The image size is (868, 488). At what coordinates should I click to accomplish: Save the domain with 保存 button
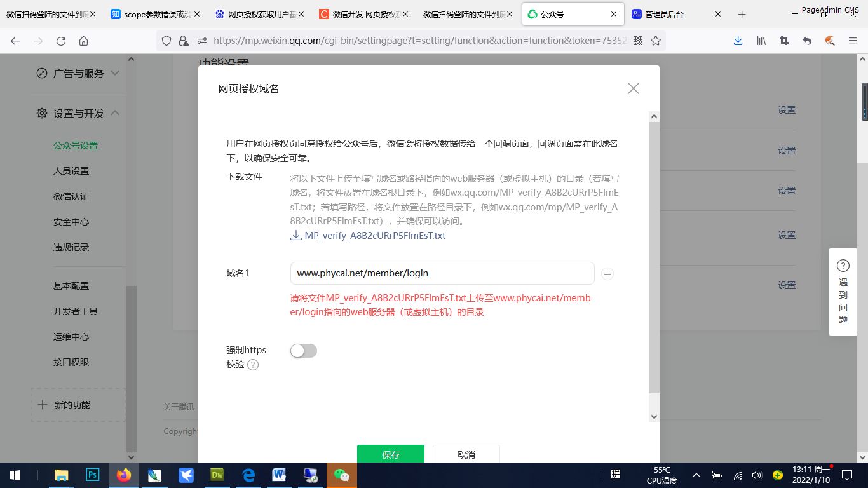(391, 454)
